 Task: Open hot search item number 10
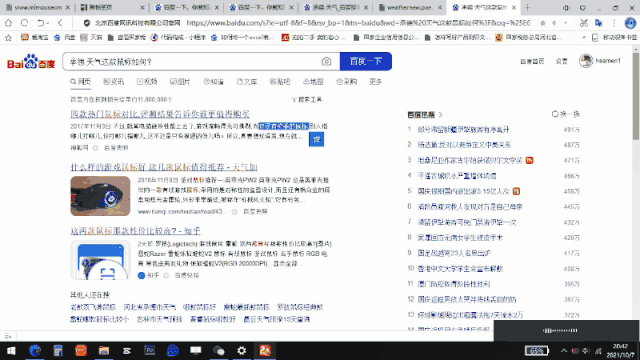click(x=460, y=269)
